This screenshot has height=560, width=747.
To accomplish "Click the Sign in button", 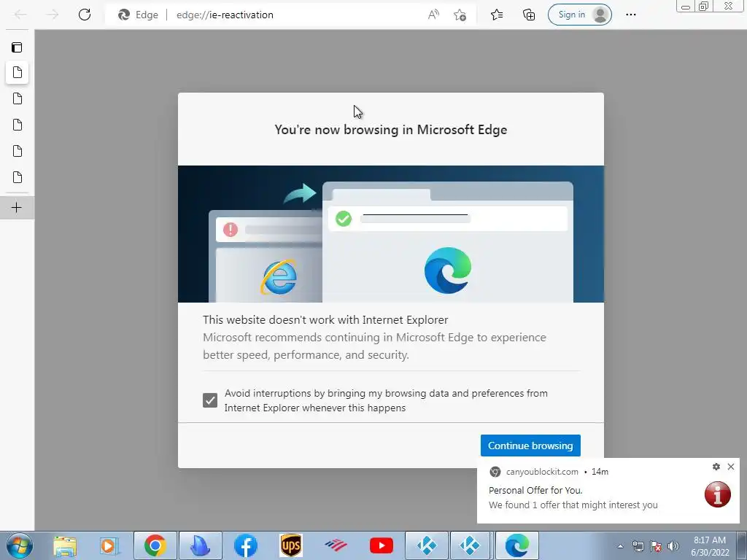I will click(580, 15).
